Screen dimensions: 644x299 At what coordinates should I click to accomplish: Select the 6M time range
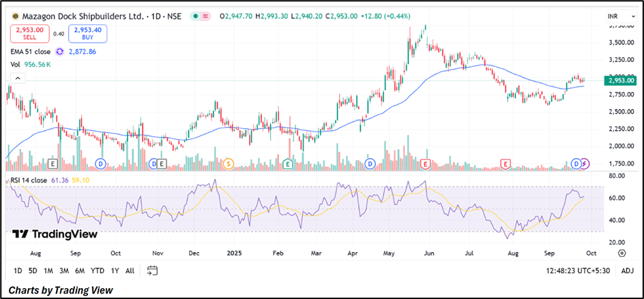click(x=79, y=270)
